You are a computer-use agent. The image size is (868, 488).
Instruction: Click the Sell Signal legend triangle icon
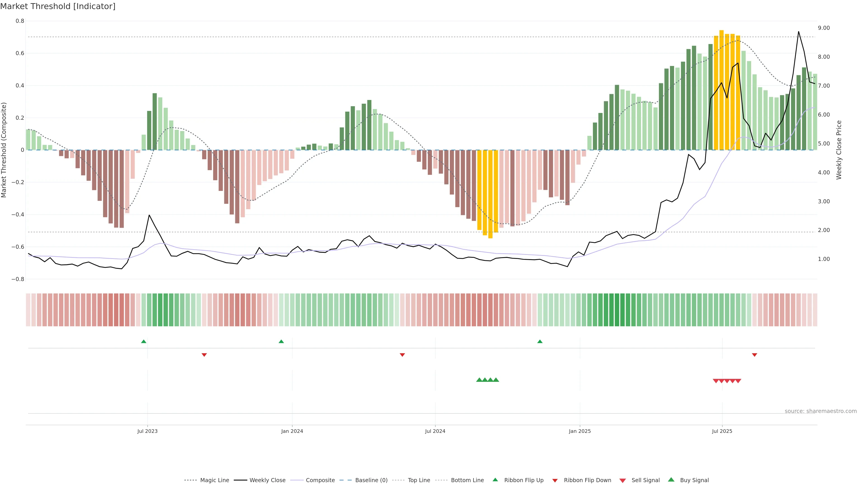pos(622,481)
